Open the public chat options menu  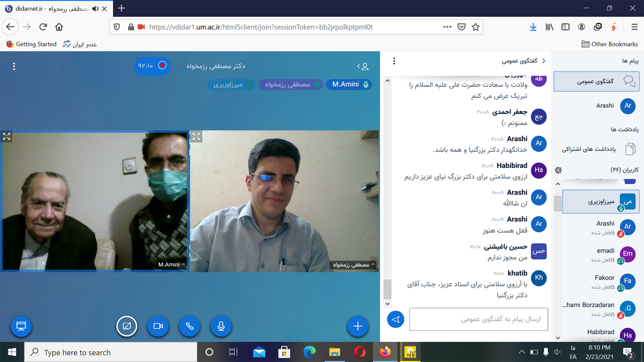point(394,61)
